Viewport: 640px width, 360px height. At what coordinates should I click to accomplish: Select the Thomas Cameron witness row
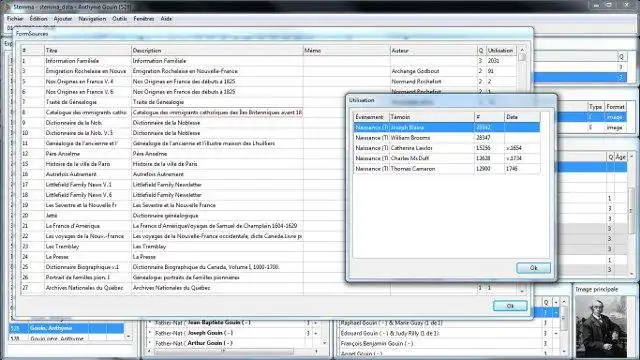[x=447, y=169]
